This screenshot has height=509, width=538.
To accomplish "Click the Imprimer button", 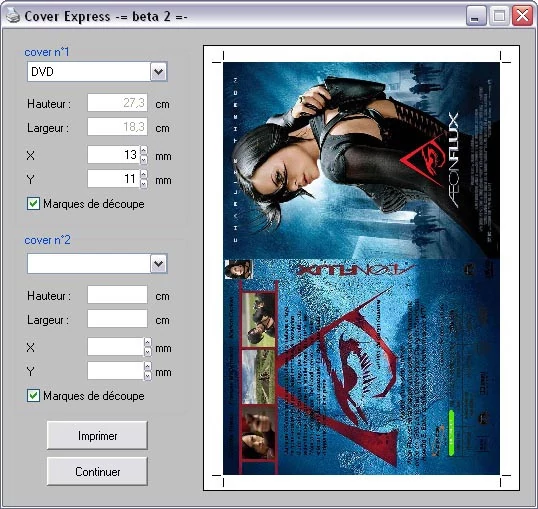I will 97,436.
